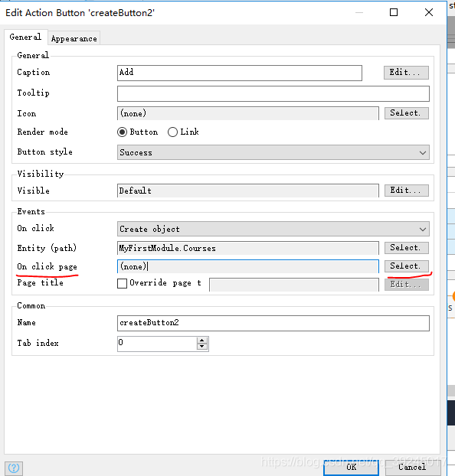The width and height of the screenshot is (455, 476).
Task: Click Edit button next to Caption
Action: pyautogui.click(x=406, y=73)
